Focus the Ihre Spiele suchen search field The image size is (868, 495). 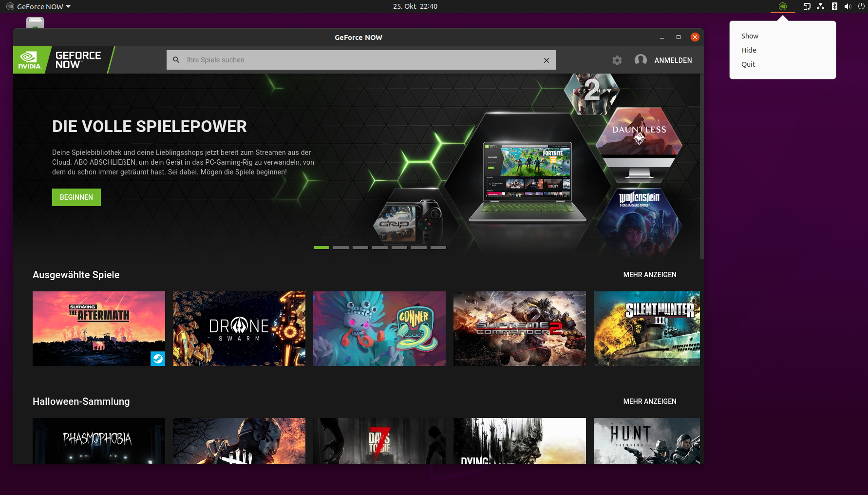click(x=361, y=60)
